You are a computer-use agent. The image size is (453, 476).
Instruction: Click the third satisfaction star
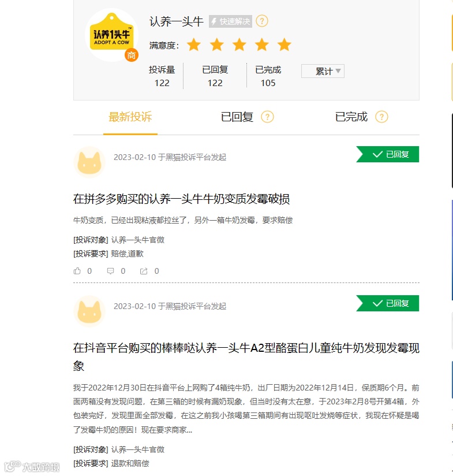click(239, 45)
